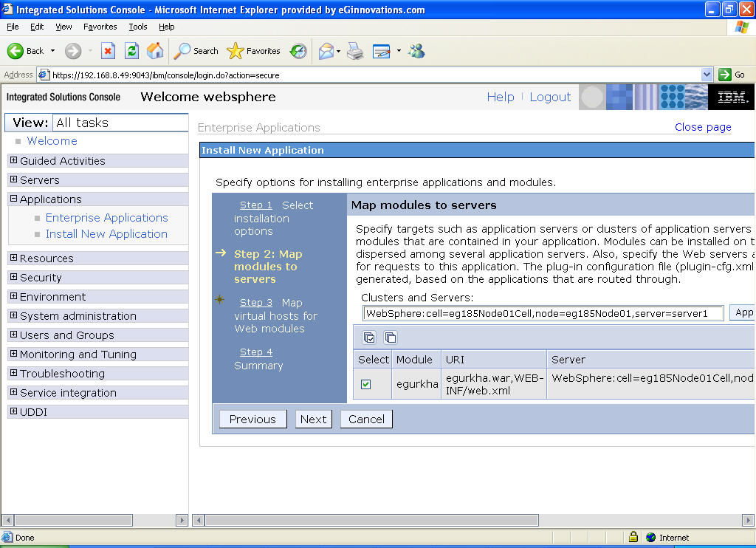Expand the Troubleshooting section

coord(13,373)
